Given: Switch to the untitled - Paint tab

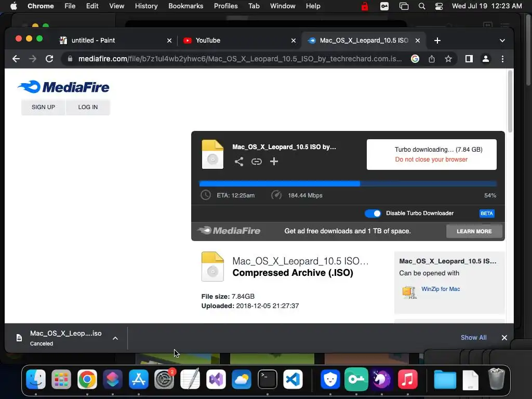Looking at the screenshot, I should coord(115,41).
